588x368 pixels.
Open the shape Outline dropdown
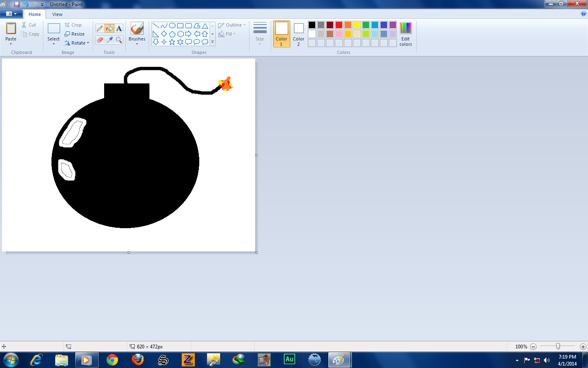click(x=232, y=25)
